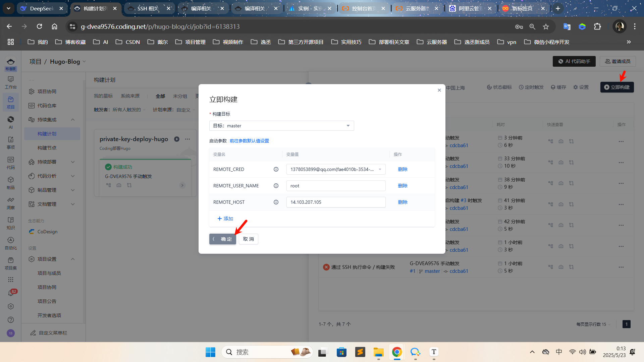Open 构建目标 master dropdown
The width and height of the screenshot is (644, 362).
(x=281, y=126)
